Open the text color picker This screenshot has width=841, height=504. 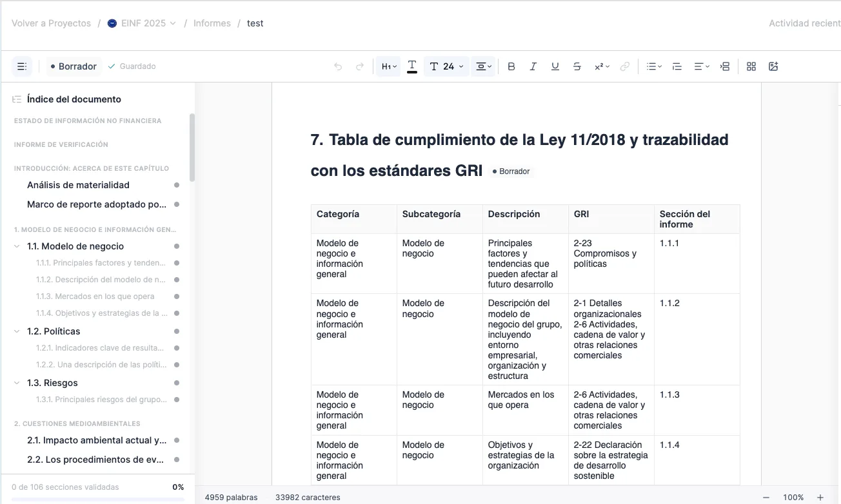tap(412, 66)
